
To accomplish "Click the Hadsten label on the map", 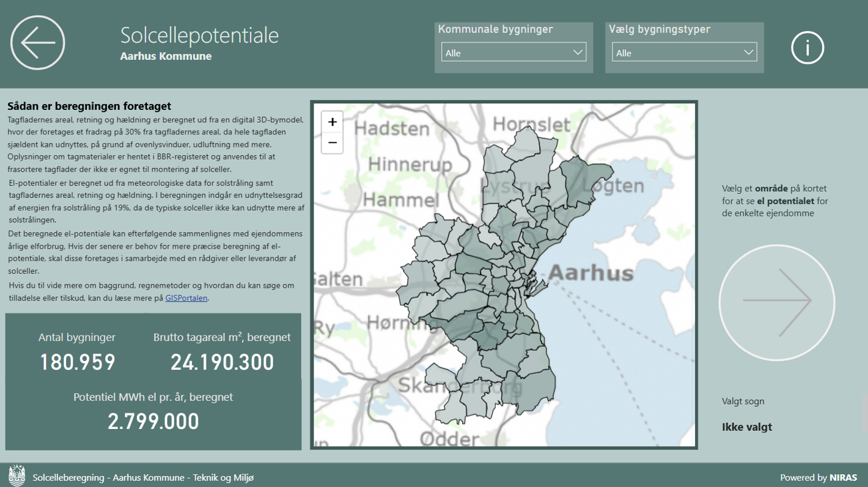I will (392, 129).
